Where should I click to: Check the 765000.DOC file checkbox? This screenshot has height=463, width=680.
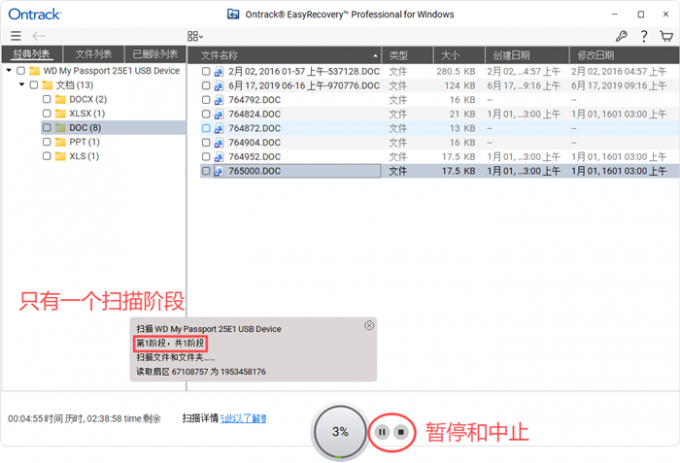[206, 171]
